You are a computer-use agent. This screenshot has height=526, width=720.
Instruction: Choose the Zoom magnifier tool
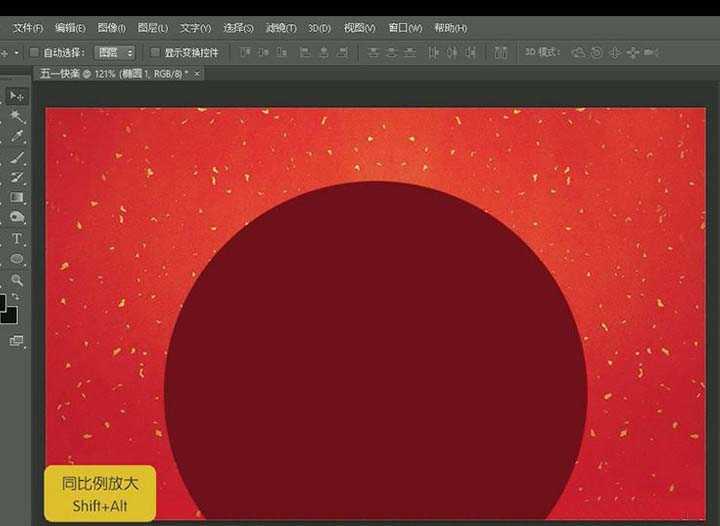pyautogui.click(x=17, y=281)
